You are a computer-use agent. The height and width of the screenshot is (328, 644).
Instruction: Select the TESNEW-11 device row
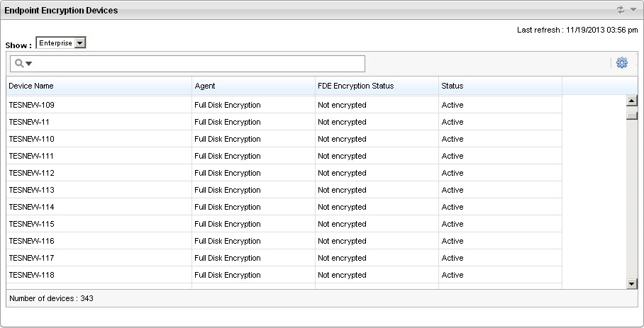click(30, 122)
